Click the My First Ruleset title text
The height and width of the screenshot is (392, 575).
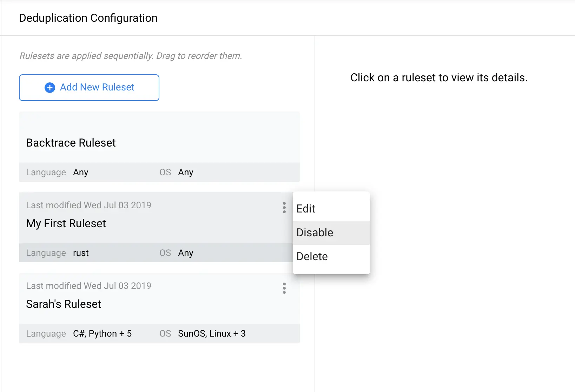[66, 223]
